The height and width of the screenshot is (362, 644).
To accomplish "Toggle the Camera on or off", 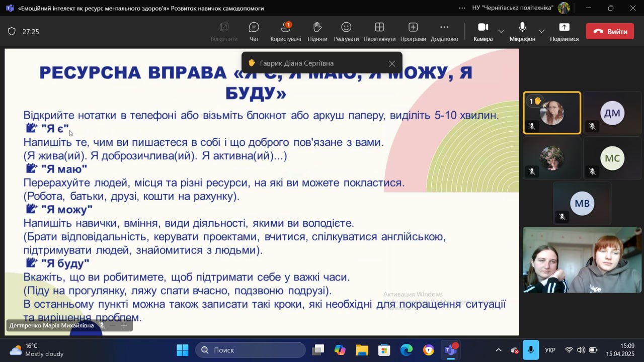I will (483, 31).
